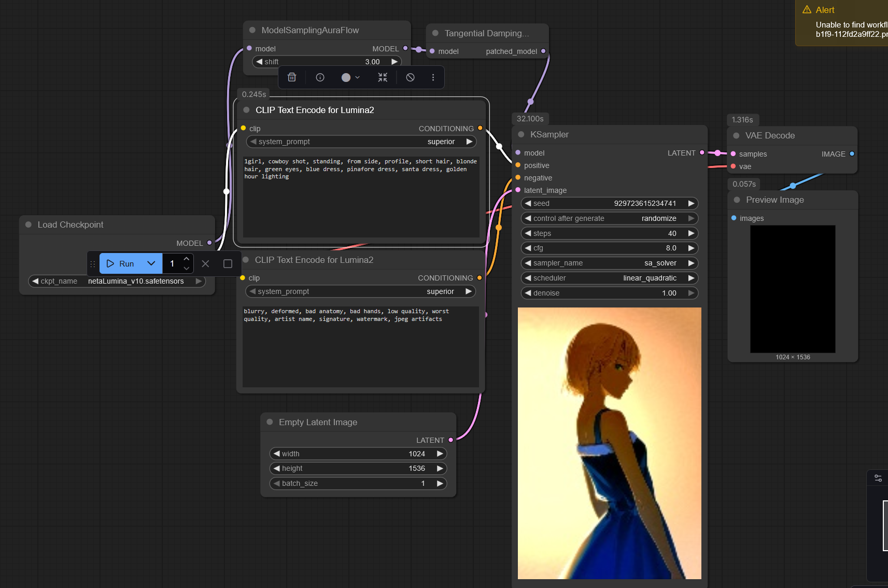Screen dimensions: 888x588
Task: Open the sampler_name combo in KSampler
Action: (610, 263)
